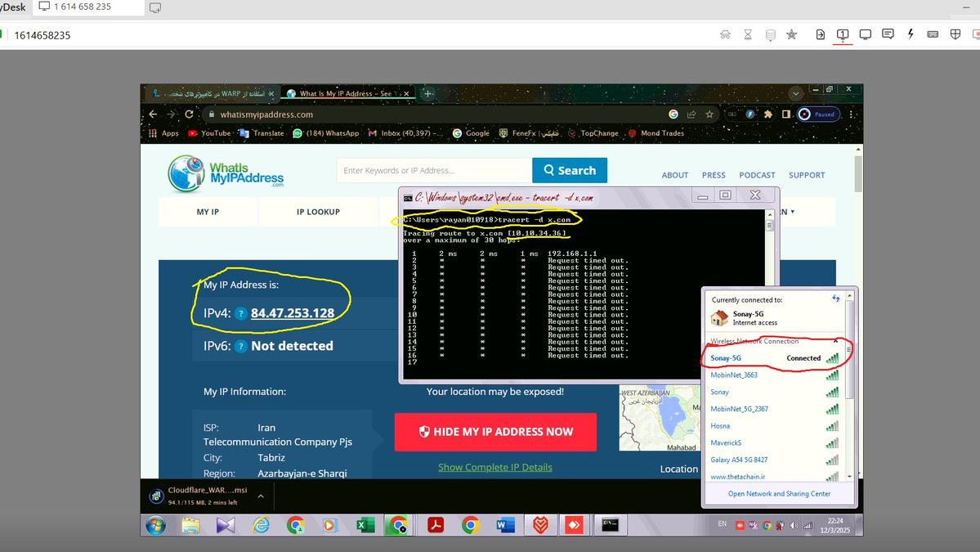
Task: Collapse Wireless Network Connection section
Action: 835,341
